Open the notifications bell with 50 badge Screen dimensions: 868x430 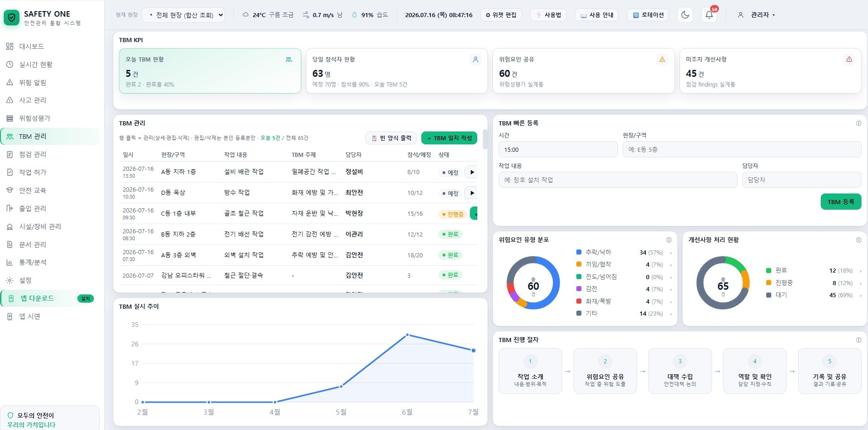[709, 15]
